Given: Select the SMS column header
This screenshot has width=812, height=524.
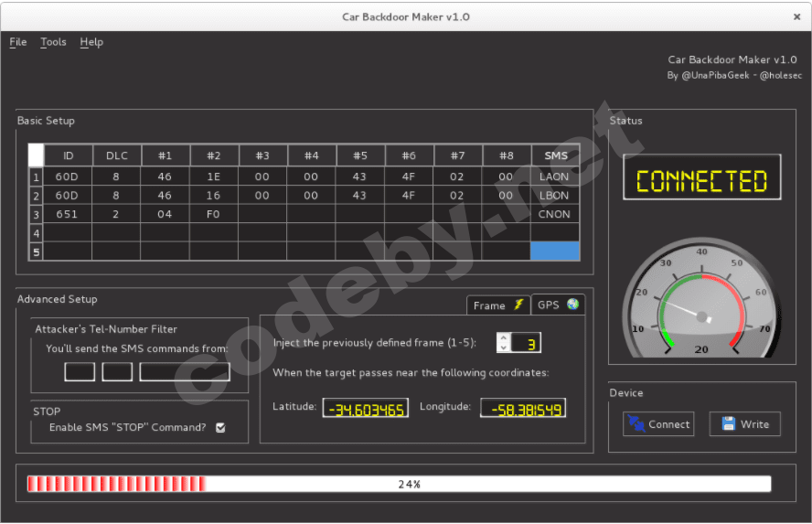Looking at the screenshot, I should [x=556, y=155].
